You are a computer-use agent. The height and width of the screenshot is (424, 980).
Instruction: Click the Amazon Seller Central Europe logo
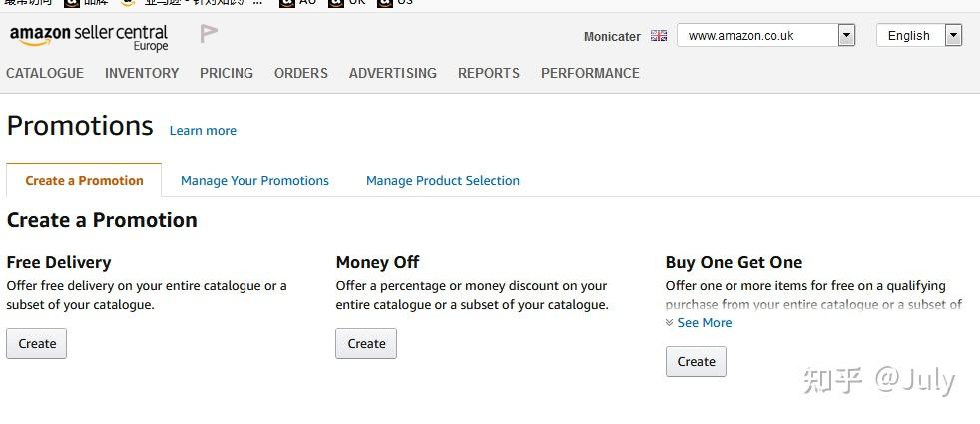(x=88, y=37)
